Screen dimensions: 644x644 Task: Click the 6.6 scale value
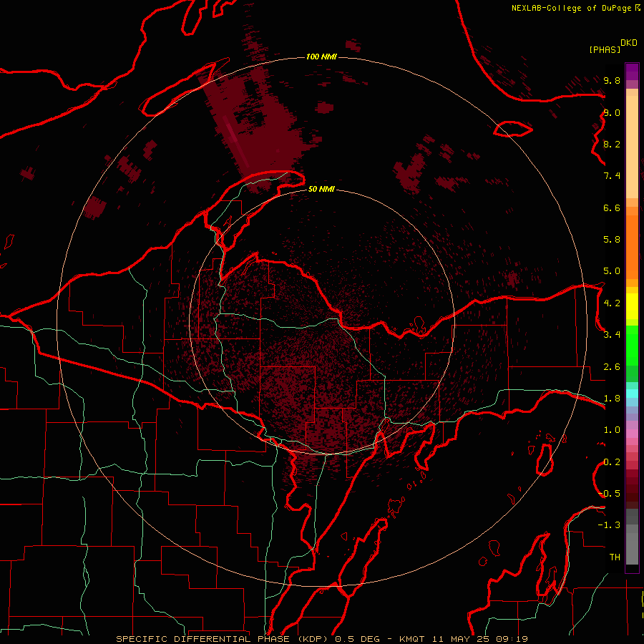point(612,208)
